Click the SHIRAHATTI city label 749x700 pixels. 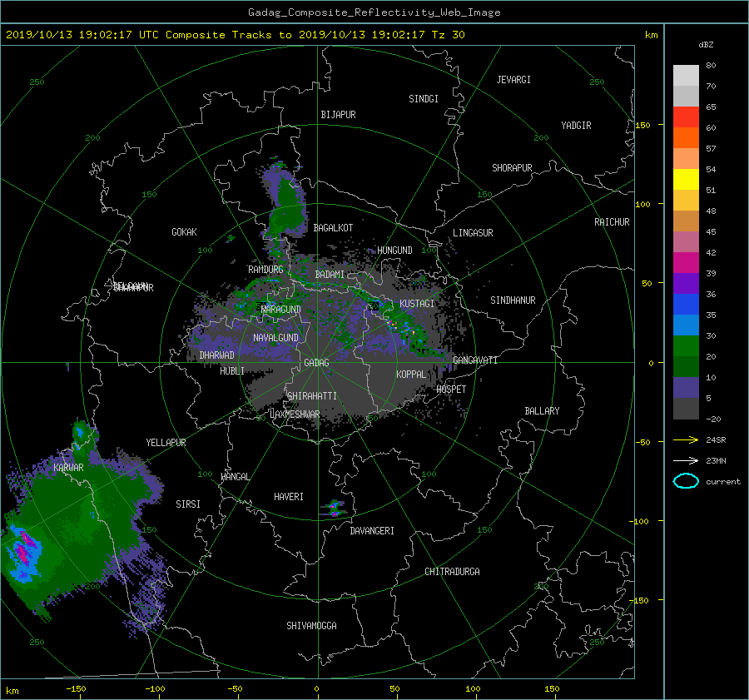pyautogui.click(x=312, y=396)
